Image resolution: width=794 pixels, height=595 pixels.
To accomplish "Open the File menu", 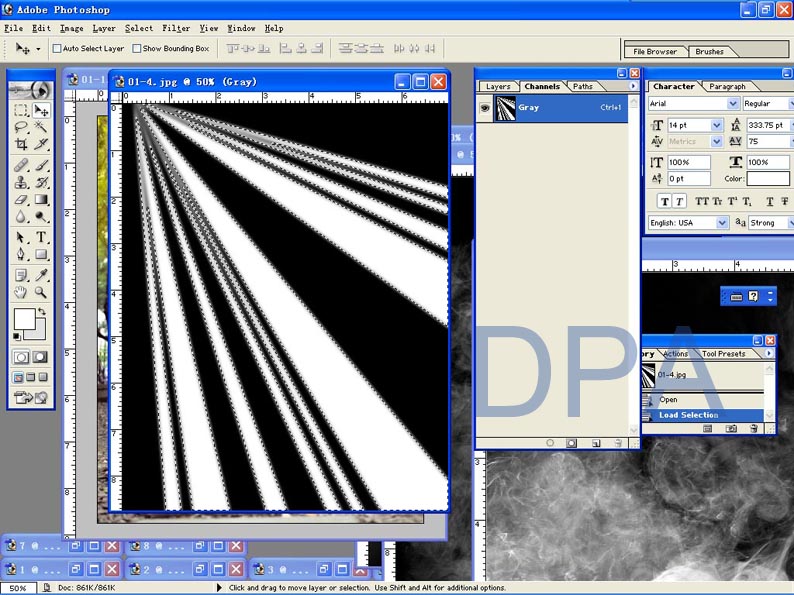I will tap(14, 28).
